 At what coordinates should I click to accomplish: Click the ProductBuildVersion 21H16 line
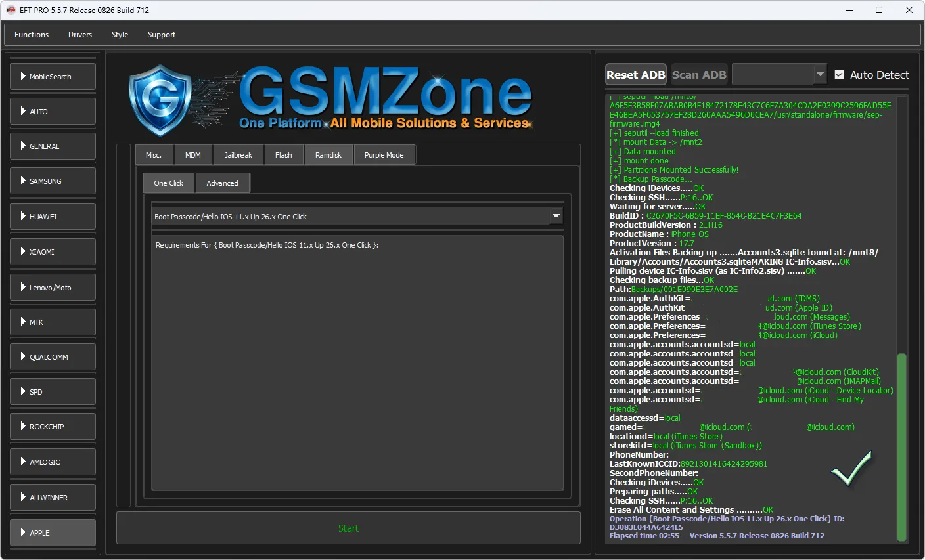point(666,225)
